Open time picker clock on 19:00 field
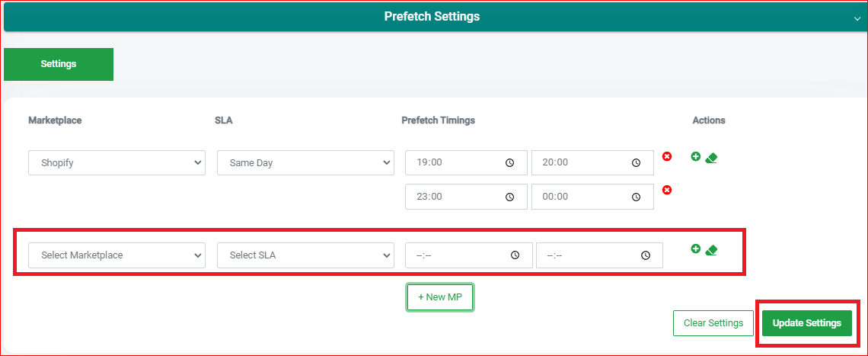 click(510, 163)
